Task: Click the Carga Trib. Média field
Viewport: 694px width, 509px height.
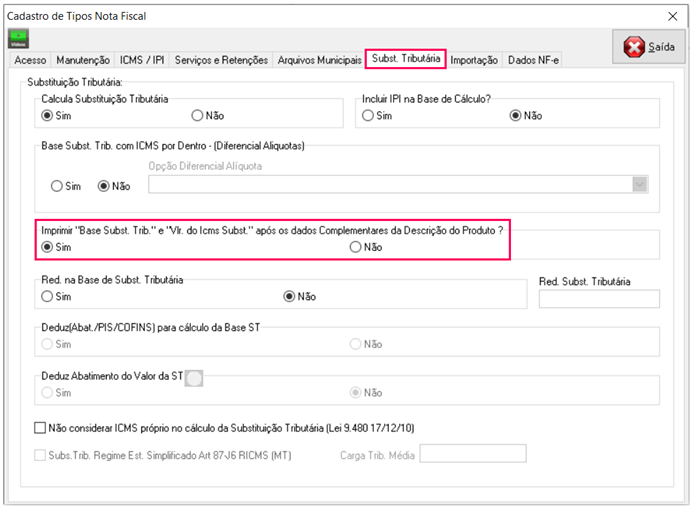Action: pos(472,454)
